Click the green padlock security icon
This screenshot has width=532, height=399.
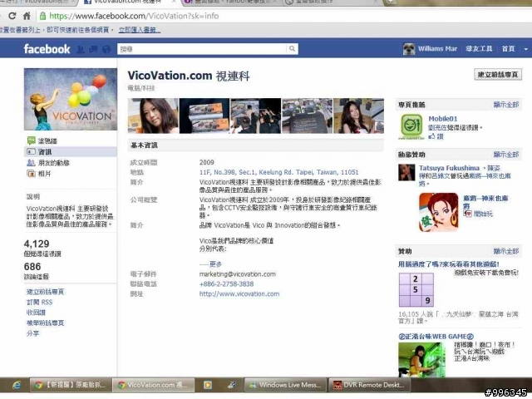[x=42, y=16]
